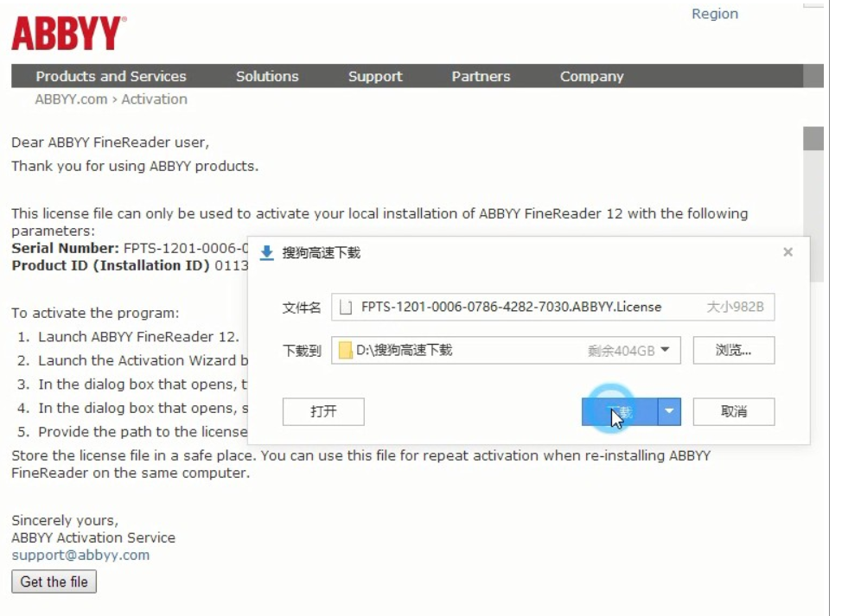848x616 pixels.
Task: Click the page vertical scrollbar thumb
Action: 813,139
